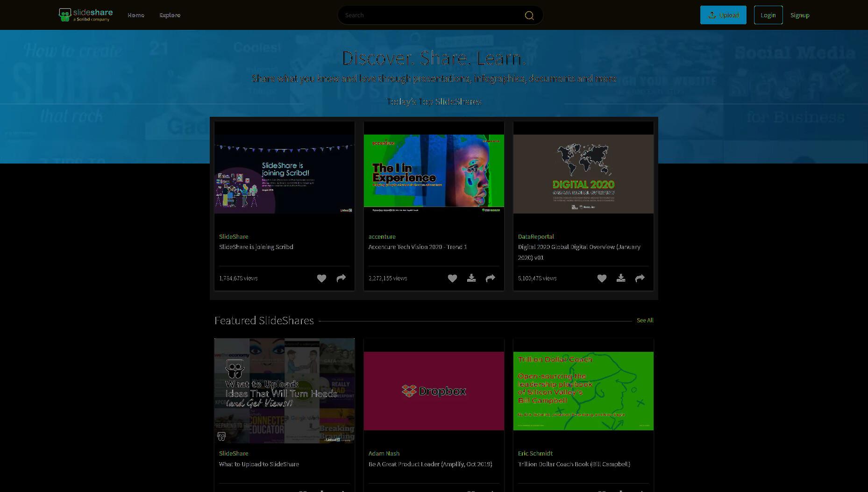Open the Digital 2020 world map thumbnail

coord(583,174)
